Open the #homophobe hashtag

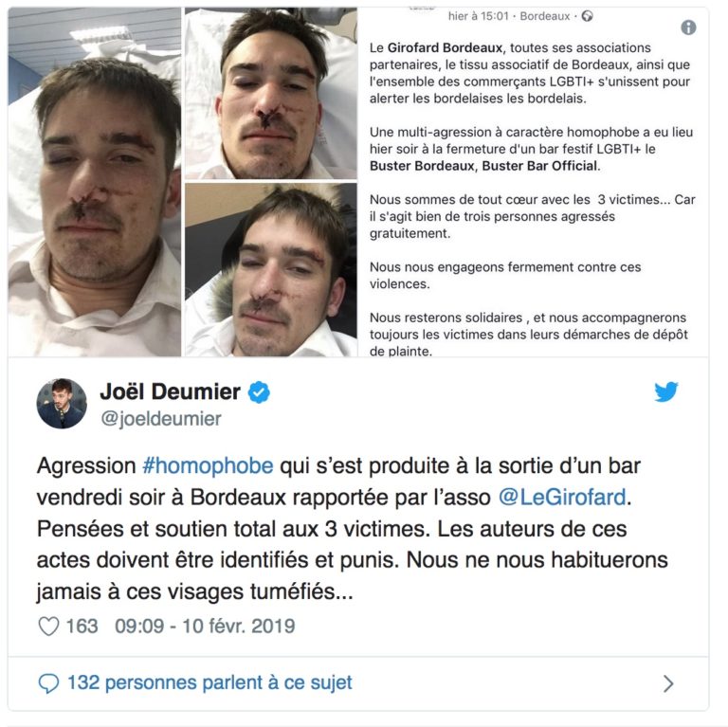click(x=208, y=465)
